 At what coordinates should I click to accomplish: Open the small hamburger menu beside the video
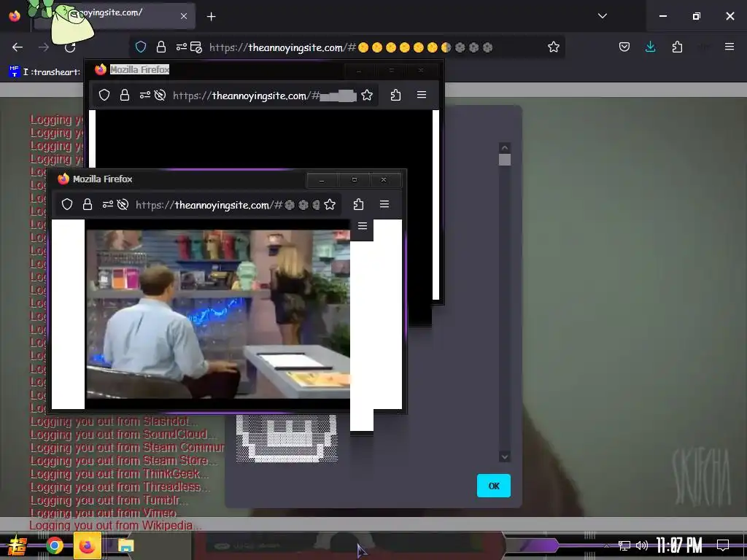tap(363, 226)
